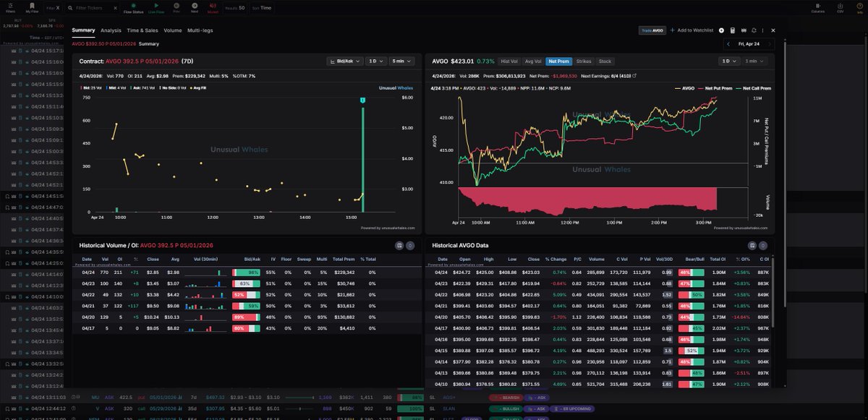Open AVGO chart 1 min interval dropdown
The image size is (868, 420).
754,61
